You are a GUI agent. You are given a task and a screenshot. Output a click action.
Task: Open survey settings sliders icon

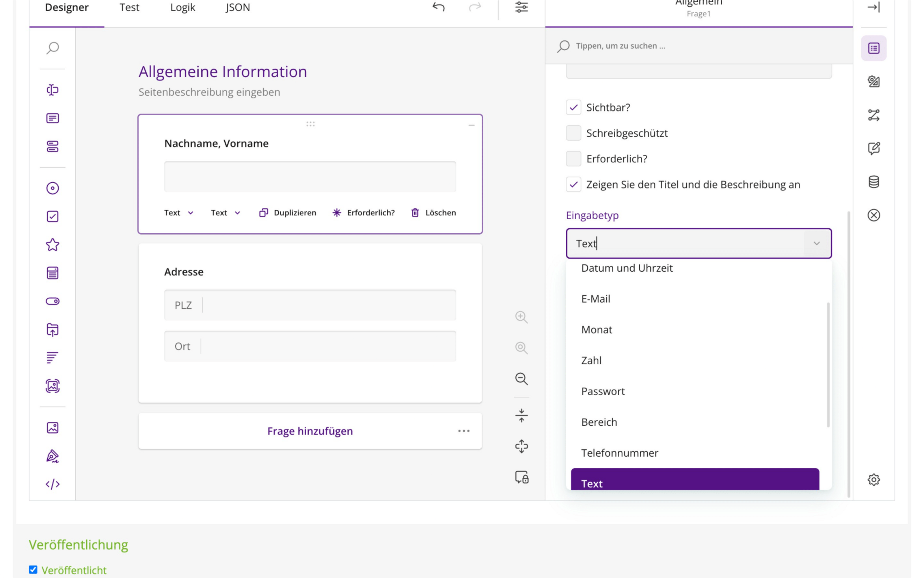coord(521,7)
